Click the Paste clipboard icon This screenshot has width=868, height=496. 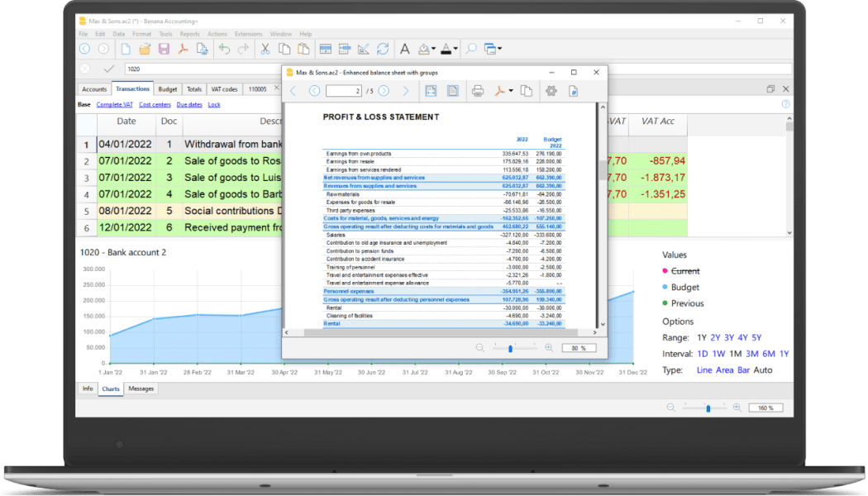303,50
